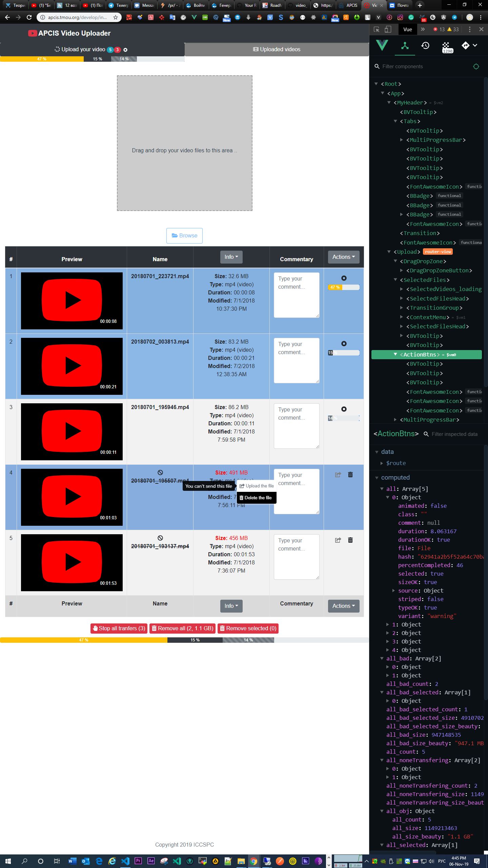Switch to the Uploaded videos tab
This screenshot has height=868, width=488.
pyautogui.click(x=277, y=50)
